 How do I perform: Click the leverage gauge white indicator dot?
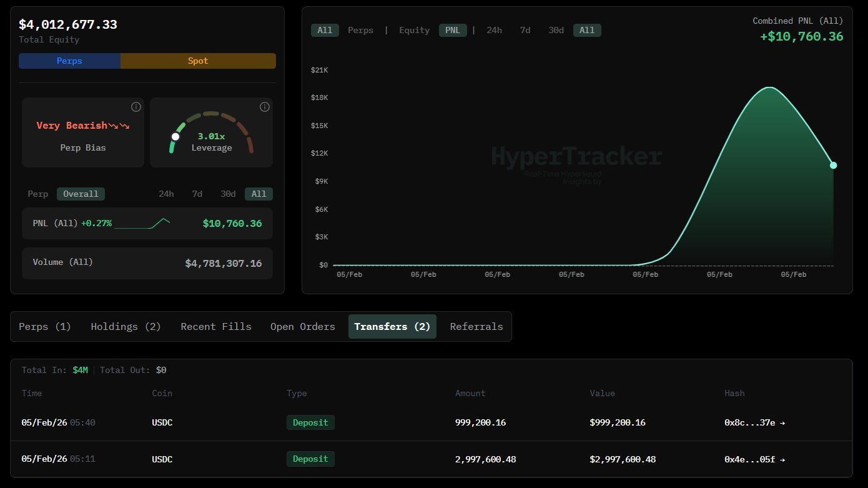click(175, 136)
